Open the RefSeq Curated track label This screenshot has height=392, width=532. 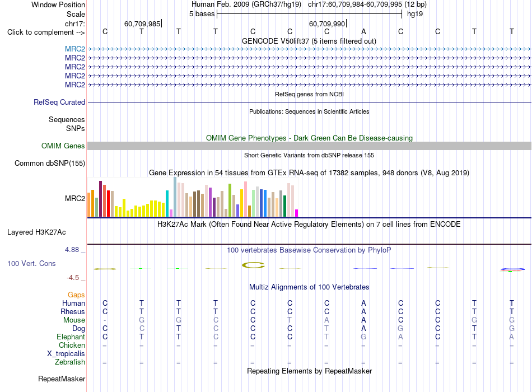59,102
